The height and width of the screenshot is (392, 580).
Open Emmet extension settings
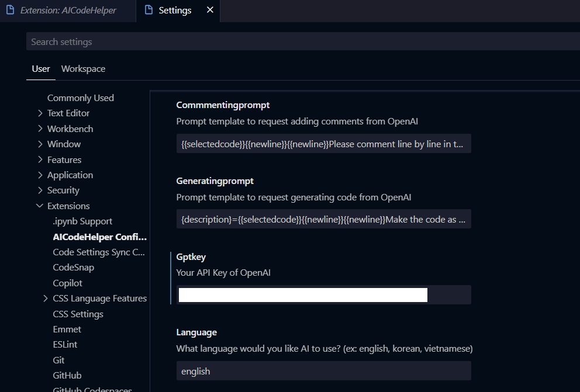point(67,329)
